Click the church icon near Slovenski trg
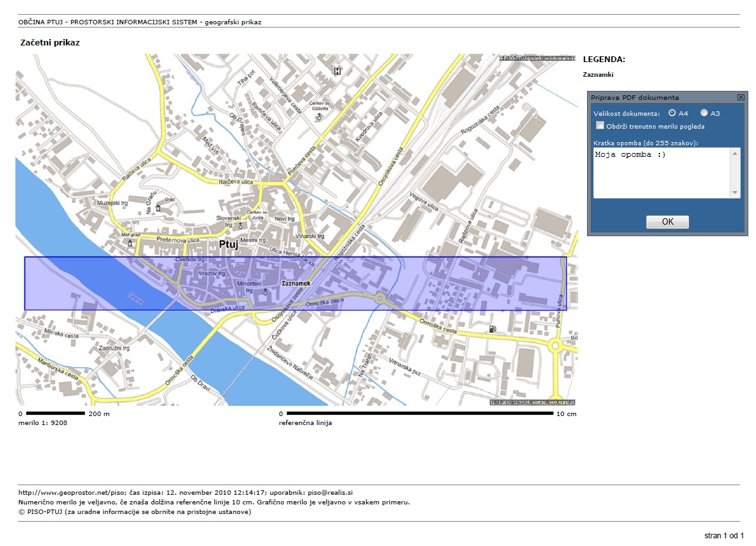This screenshot has height=546, width=756. pos(240,226)
